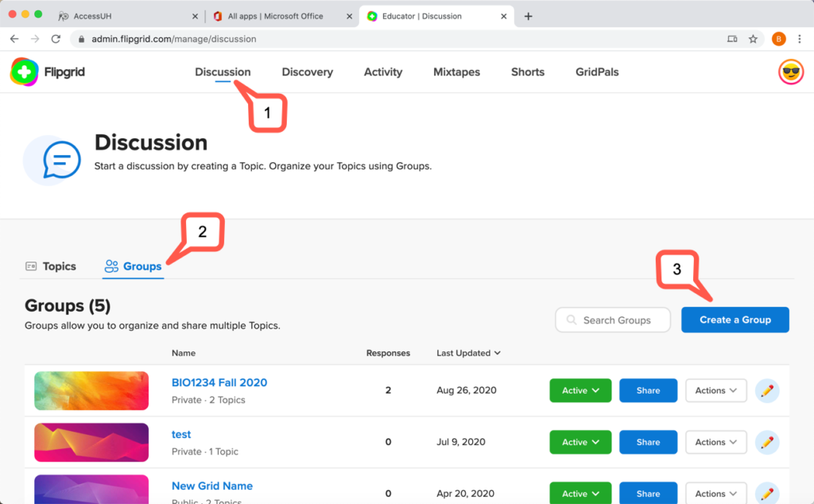
Task: Close the All apps Microsoft Office tab
Action: [350, 17]
